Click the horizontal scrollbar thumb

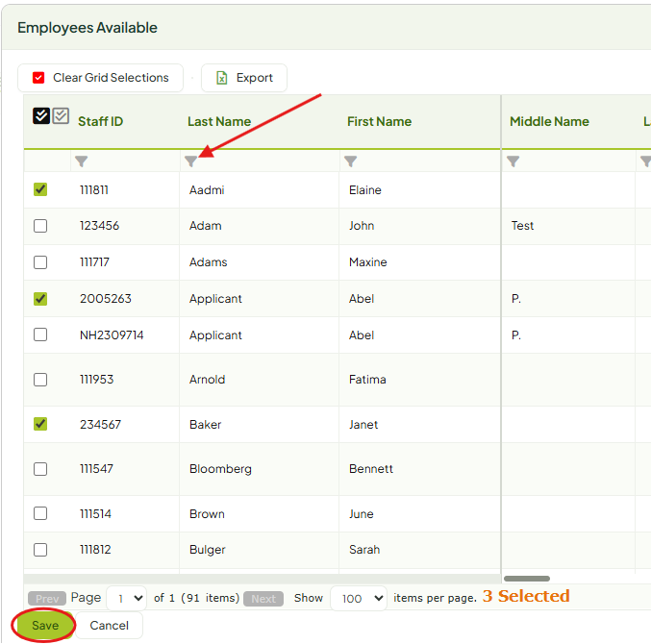(x=527, y=579)
